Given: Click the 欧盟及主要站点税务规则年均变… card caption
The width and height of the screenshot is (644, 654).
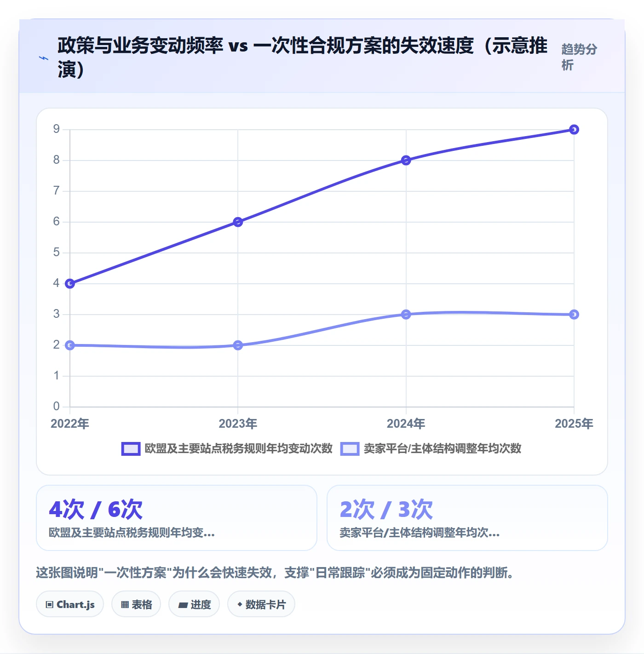Looking at the screenshot, I should [x=132, y=533].
